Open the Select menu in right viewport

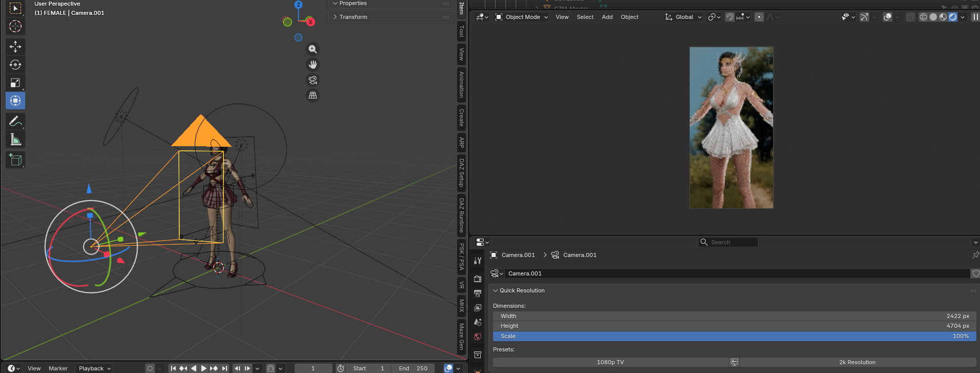tap(585, 17)
